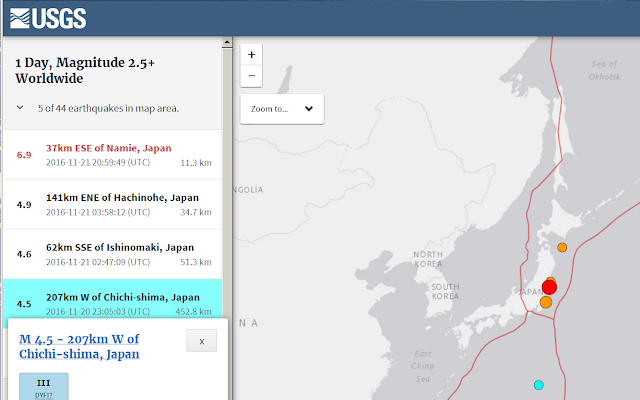Open the 'Zoom to...' dropdown
The width and height of the screenshot is (640, 400).
282,109
